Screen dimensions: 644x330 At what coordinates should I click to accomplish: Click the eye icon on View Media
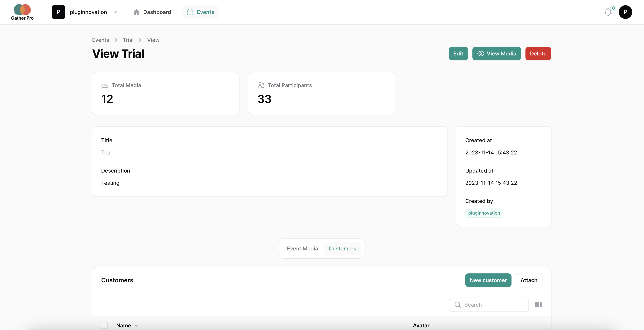pos(481,53)
